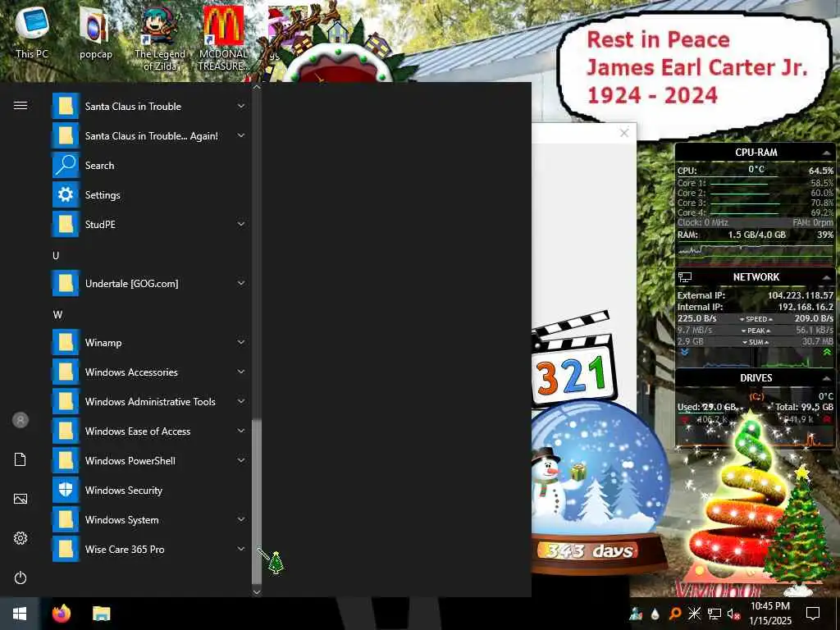Viewport: 840px width, 630px height.
Task: Open Settings gear in the Start sidebar
Action: coord(21,538)
